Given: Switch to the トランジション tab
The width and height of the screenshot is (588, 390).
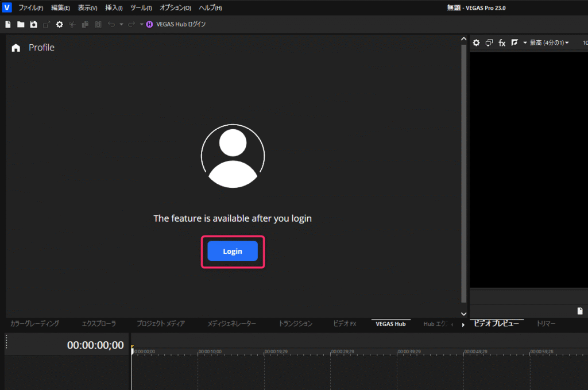Looking at the screenshot, I should click(295, 324).
